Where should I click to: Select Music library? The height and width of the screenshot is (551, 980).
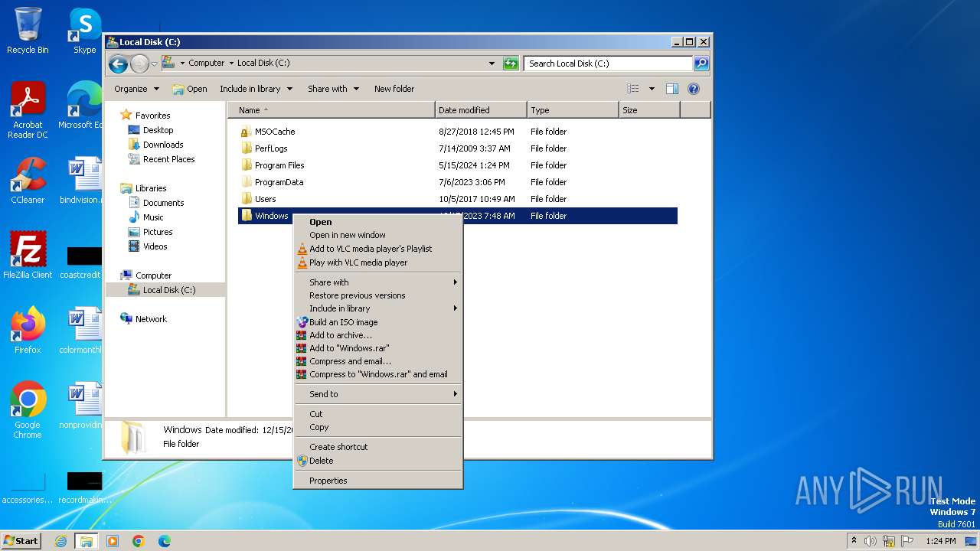tap(153, 217)
